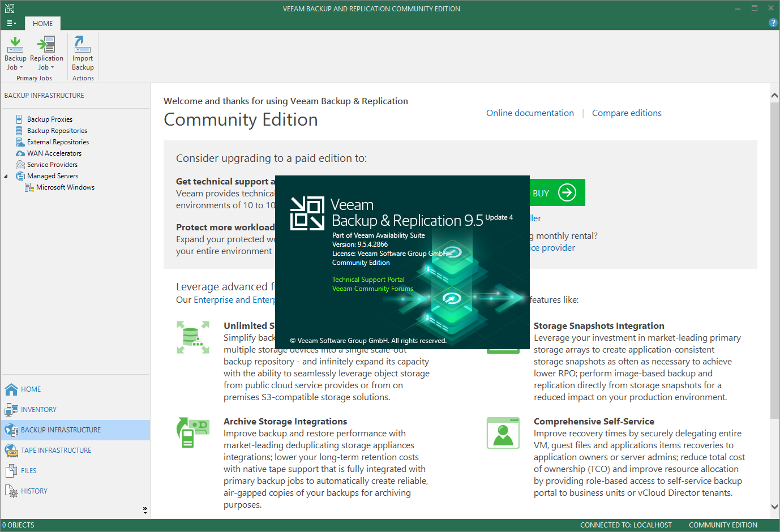Image resolution: width=780 pixels, height=532 pixels.
Task: Collapse the Managed Servers tree node
Action: click(6, 176)
